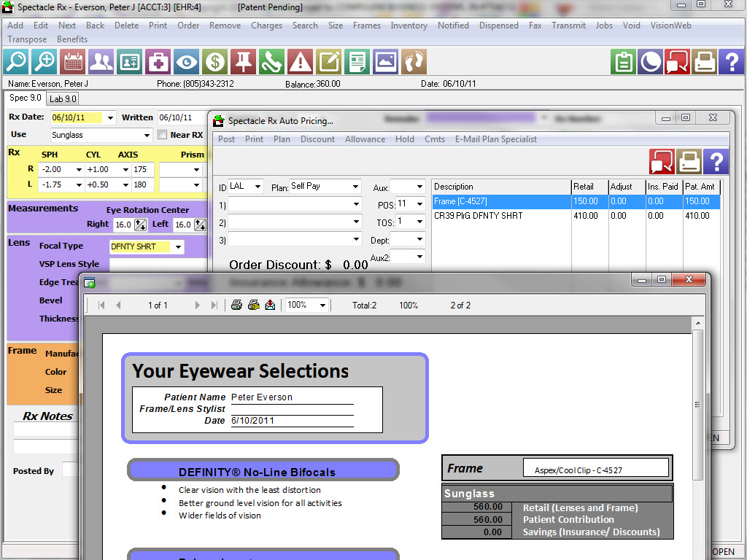Open the ID LAL dropdown
Image resolution: width=747 pixels, height=560 pixels.
(258, 186)
